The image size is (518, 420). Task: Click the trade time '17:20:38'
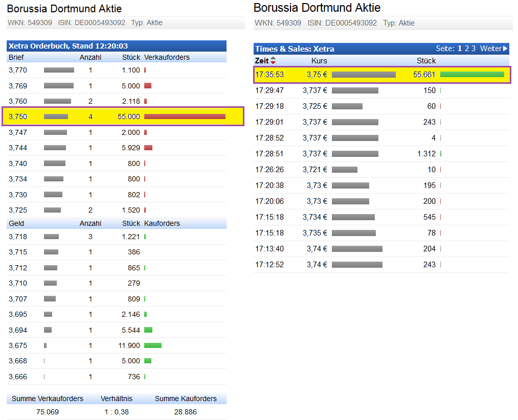click(269, 185)
